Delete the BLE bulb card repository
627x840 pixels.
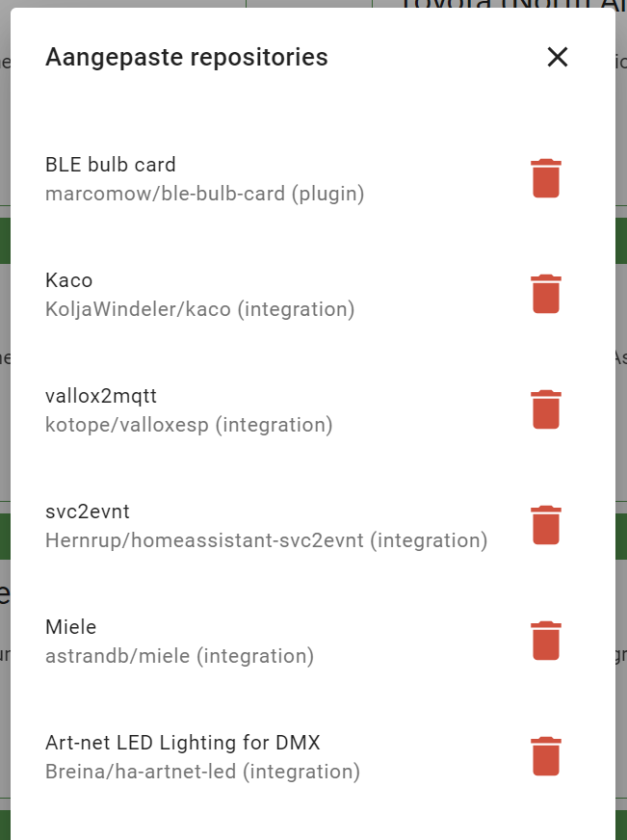(x=546, y=177)
